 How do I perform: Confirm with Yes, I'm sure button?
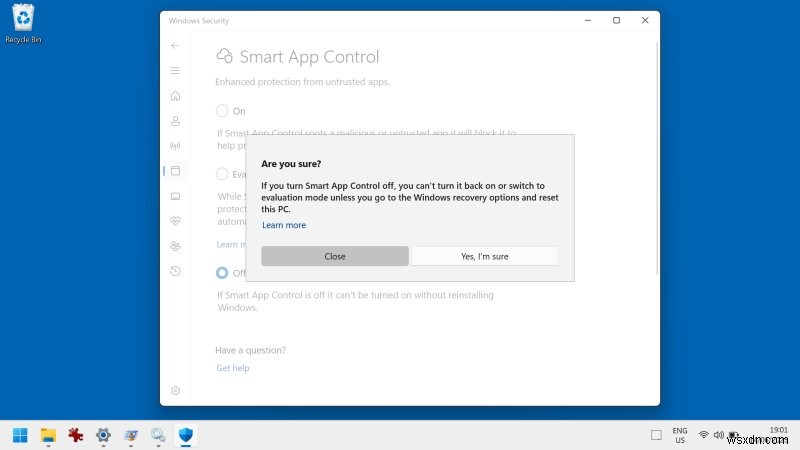pos(485,256)
